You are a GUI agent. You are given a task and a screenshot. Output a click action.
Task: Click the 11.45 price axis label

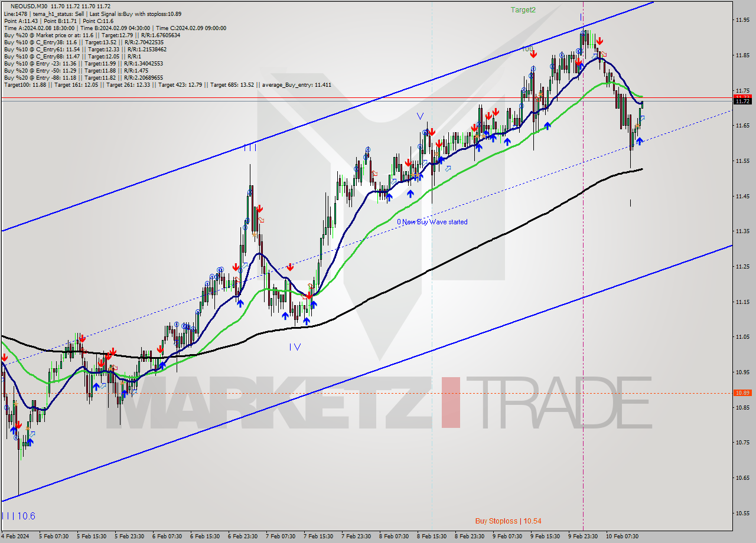[742, 197]
